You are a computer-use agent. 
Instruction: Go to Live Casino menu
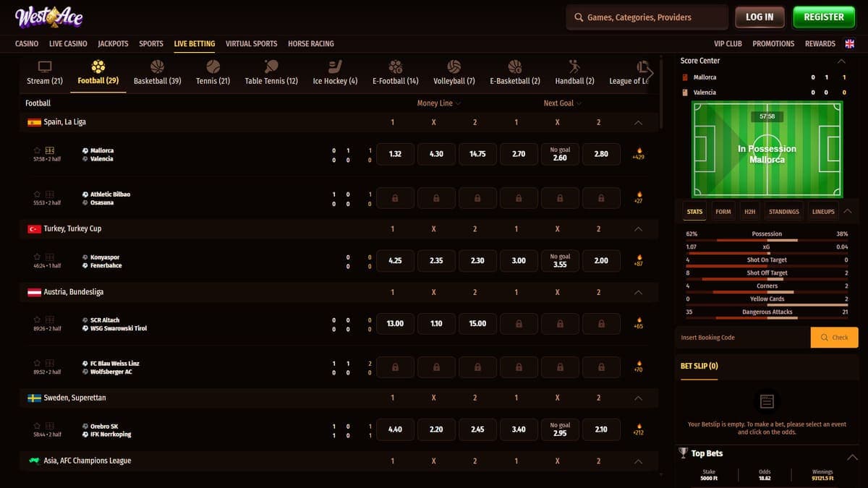pyautogui.click(x=68, y=43)
